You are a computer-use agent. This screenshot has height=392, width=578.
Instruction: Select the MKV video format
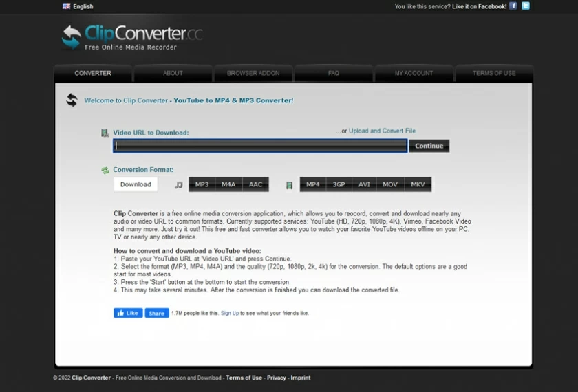click(x=418, y=184)
